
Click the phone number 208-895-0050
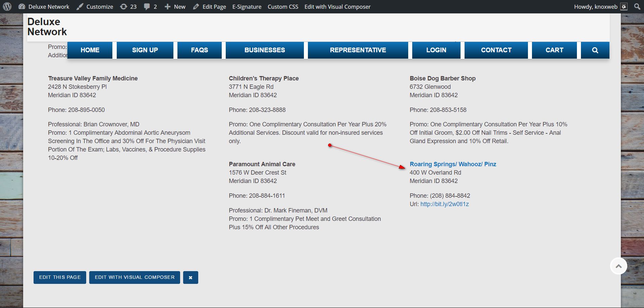pyautogui.click(x=86, y=110)
